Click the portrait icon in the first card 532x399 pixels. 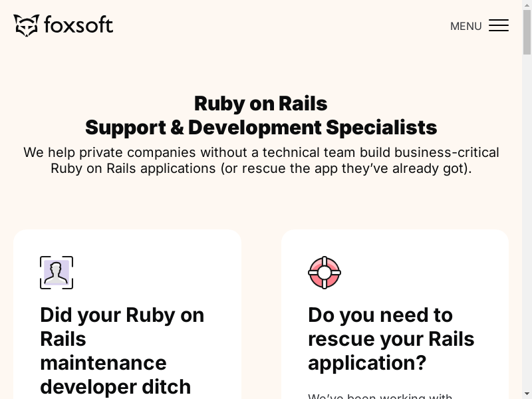coord(57,273)
